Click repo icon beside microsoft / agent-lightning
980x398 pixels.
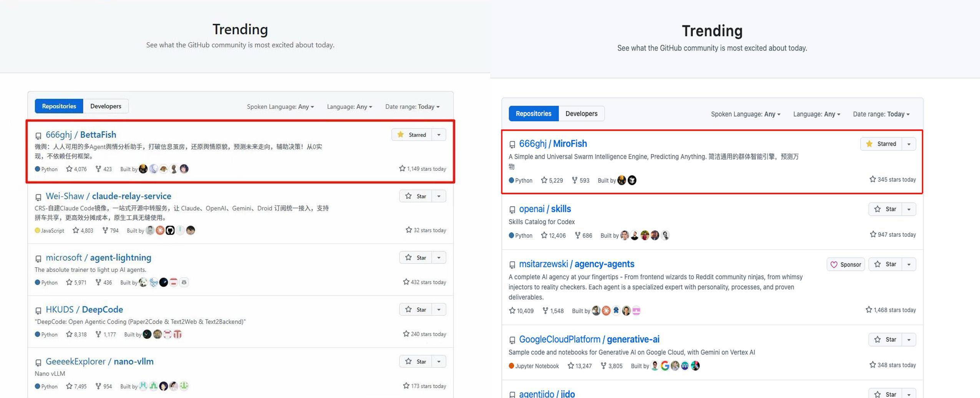click(38, 259)
